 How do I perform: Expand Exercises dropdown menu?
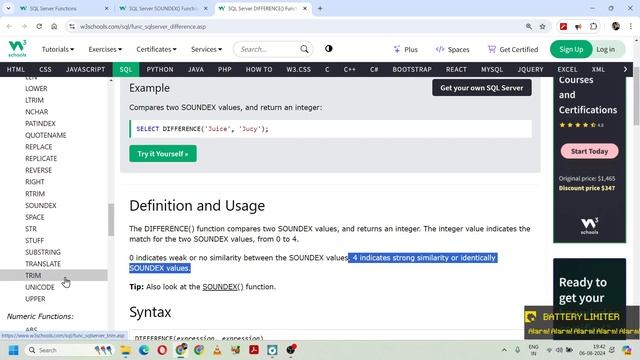coord(105,49)
